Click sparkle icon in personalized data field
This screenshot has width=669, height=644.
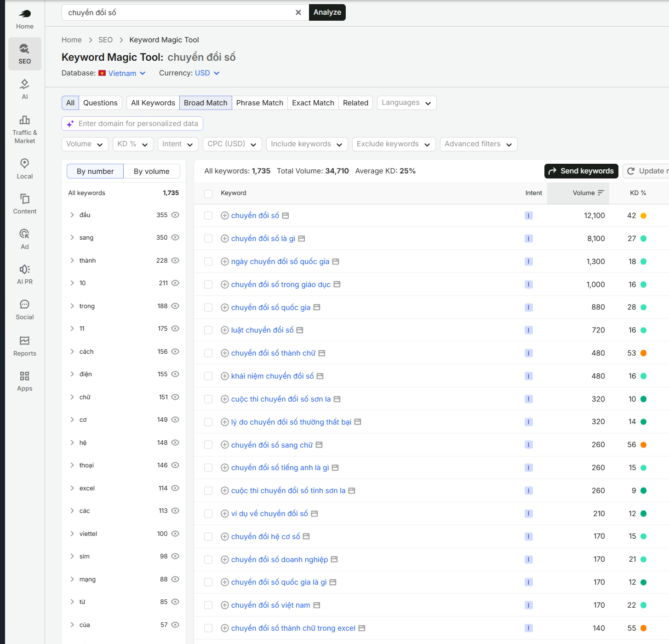[x=70, y=124]
